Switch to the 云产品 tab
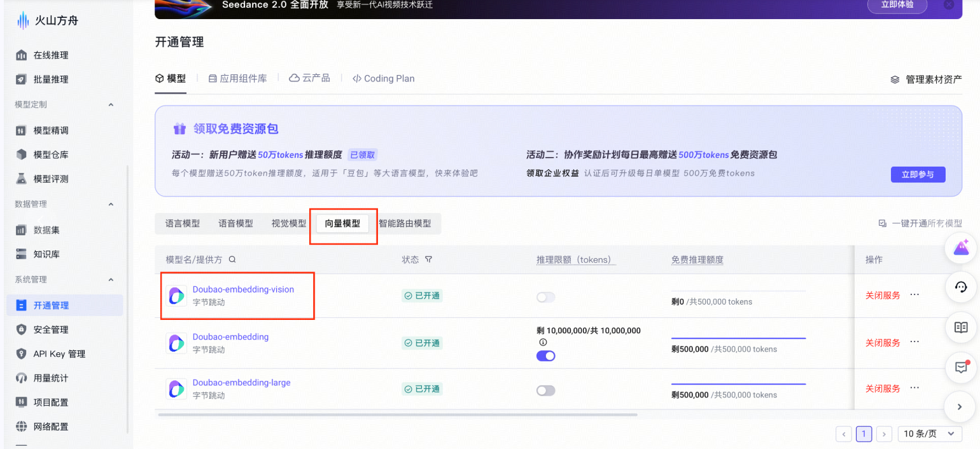Screen dimensions: 980x449 coord(310,78)
